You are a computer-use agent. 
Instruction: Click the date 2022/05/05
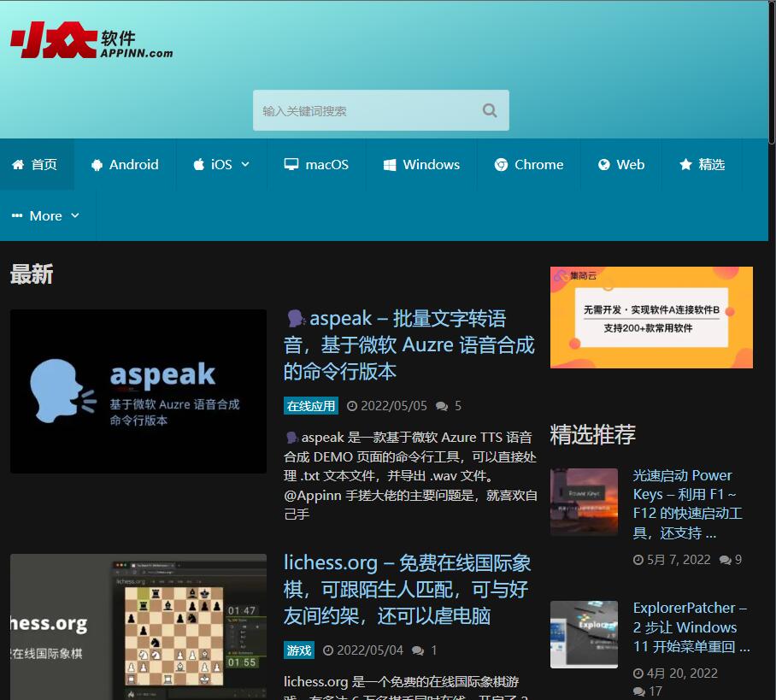tap(394, 406)
